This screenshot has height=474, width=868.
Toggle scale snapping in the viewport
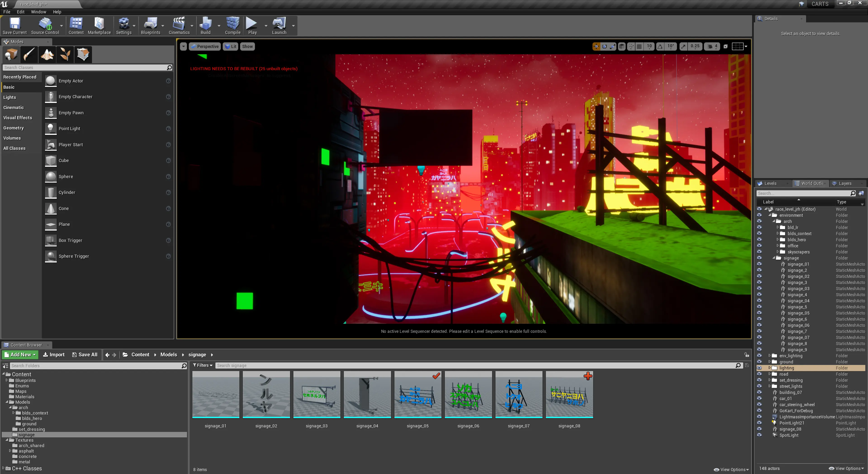point(683,47)
